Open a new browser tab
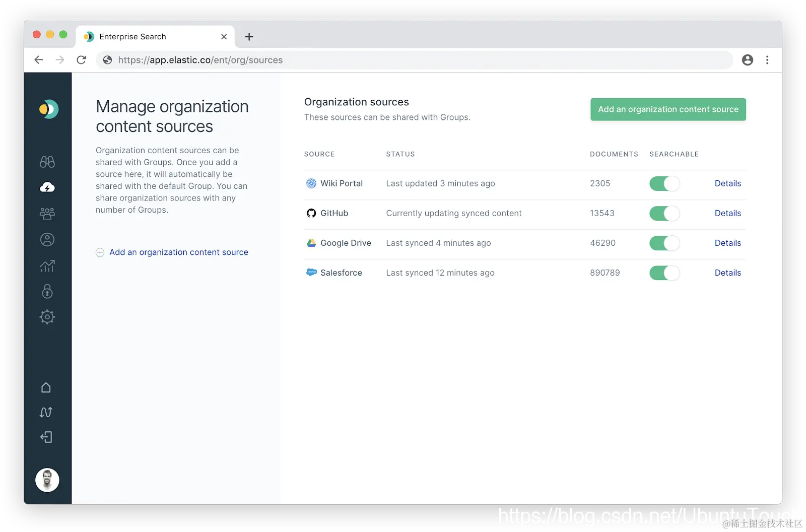The image size is (806, 532). click(x=249, y=37)
